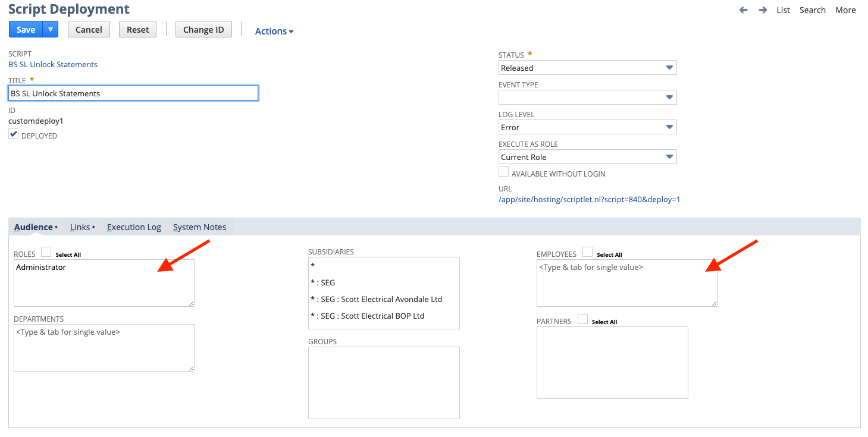Check Select All for Partners
The image size is (868, 437).
click(582, 319)
